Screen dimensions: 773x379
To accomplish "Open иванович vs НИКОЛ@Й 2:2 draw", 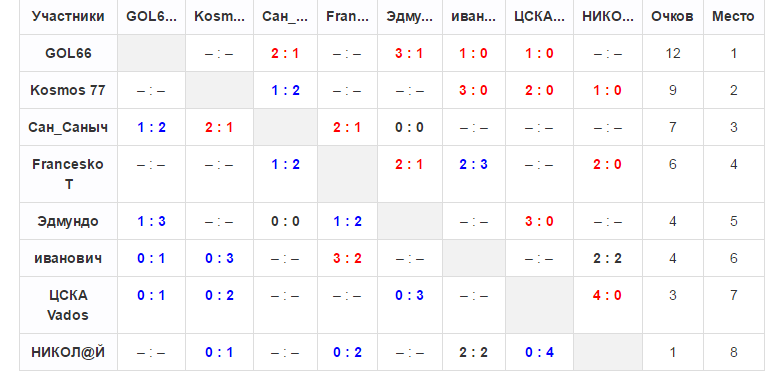I will (x=607, y=258).
